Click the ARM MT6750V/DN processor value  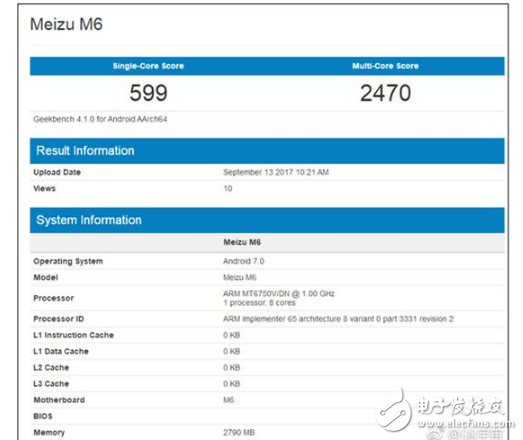(x=279, y=294)
